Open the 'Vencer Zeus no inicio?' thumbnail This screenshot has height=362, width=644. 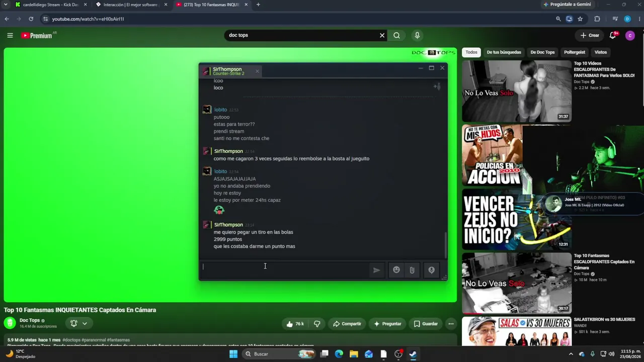(517, 219)
